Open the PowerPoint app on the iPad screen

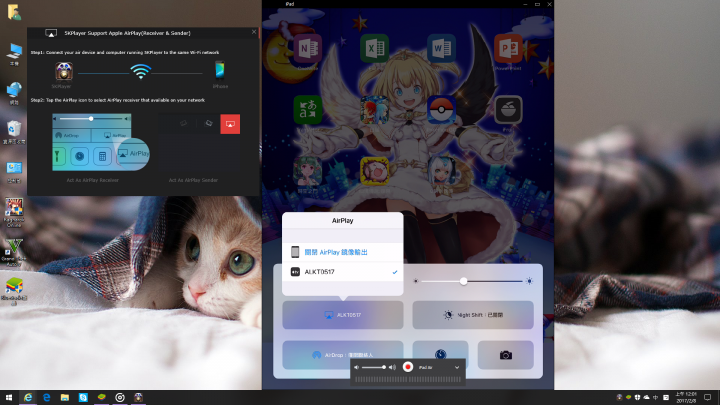pos(508,48)
